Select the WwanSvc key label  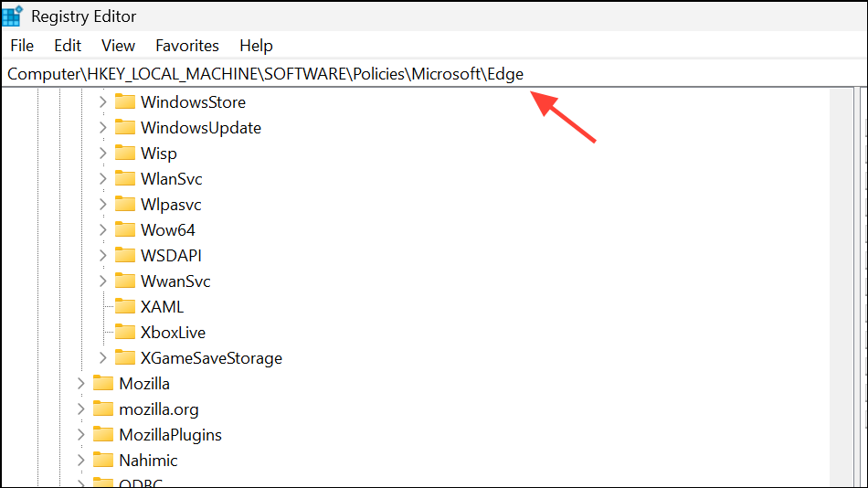click(x=175, y=281)
